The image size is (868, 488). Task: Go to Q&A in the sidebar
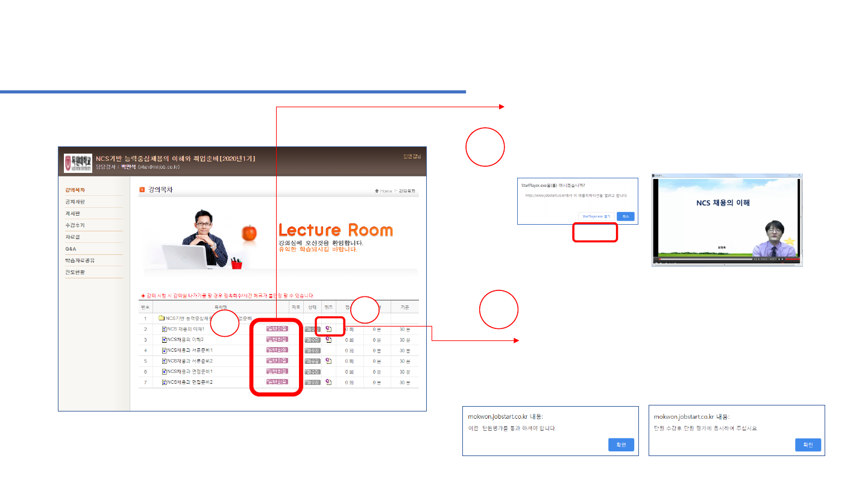click(x=71, y=249)
